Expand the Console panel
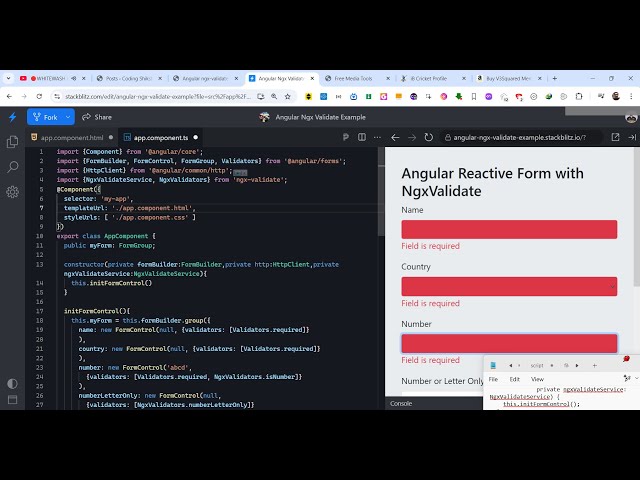 [401, 403]
